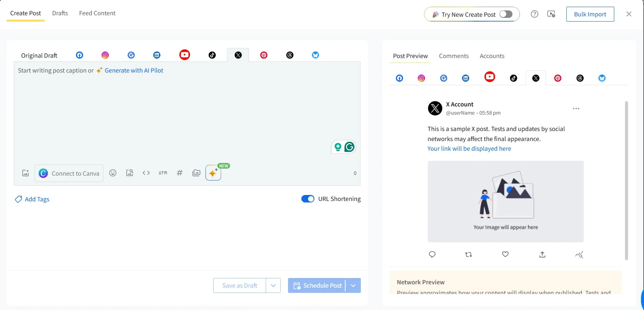Click the Generate with AI Pilot link
Viewport: 644px width, 310px height.
click(x=134, y=70)
